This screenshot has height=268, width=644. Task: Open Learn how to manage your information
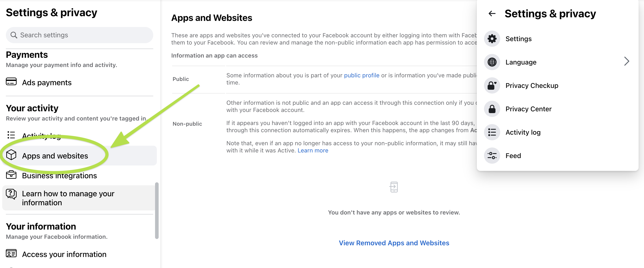(68, 198)
